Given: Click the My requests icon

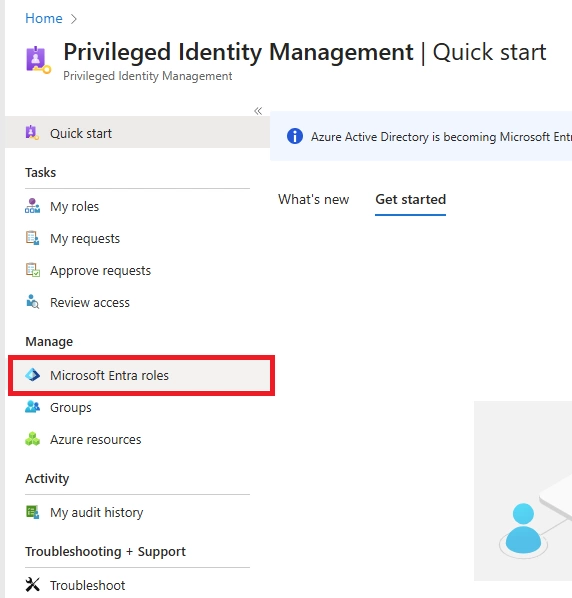Looking at the screenshot, I should pyautogui.click(x=32, y=238).
